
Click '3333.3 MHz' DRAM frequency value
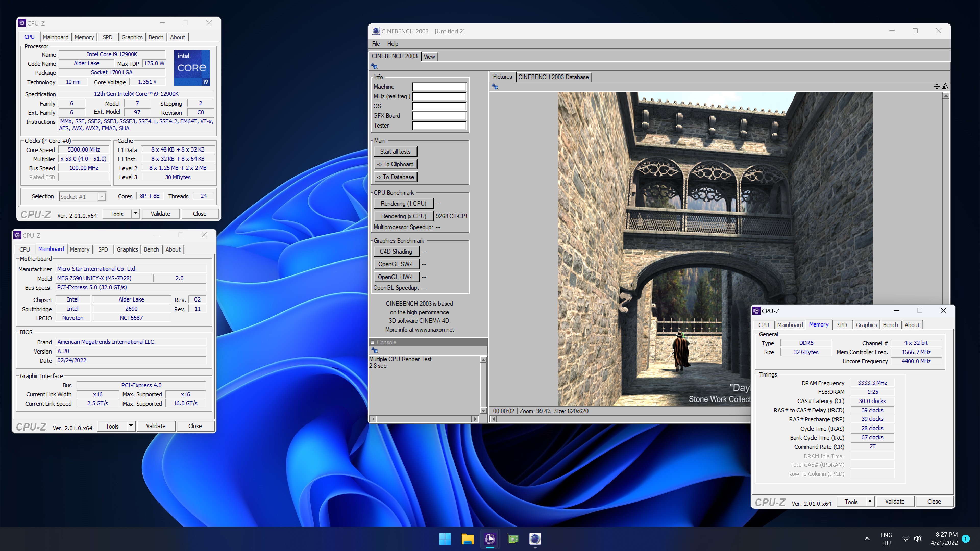[872, 383]
